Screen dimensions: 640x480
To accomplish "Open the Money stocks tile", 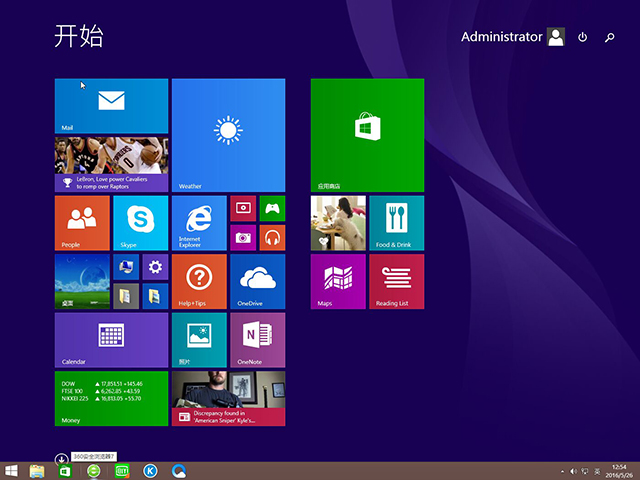I will click(x=111, y=398).
